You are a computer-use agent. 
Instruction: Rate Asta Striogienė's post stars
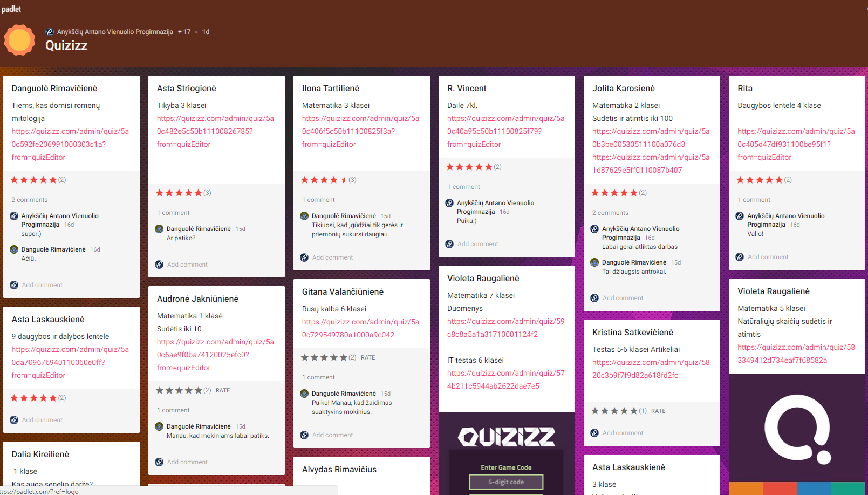click(179, 193)
